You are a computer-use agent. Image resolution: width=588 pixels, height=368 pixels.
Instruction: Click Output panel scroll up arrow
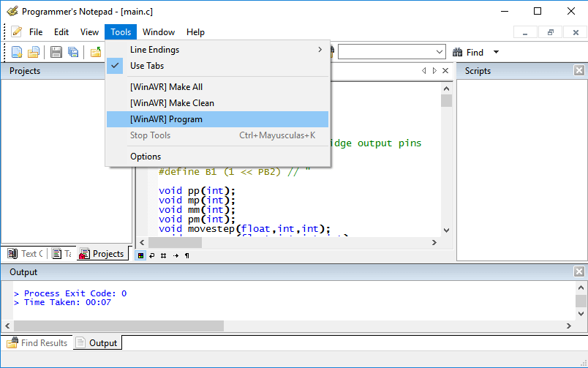581,288
